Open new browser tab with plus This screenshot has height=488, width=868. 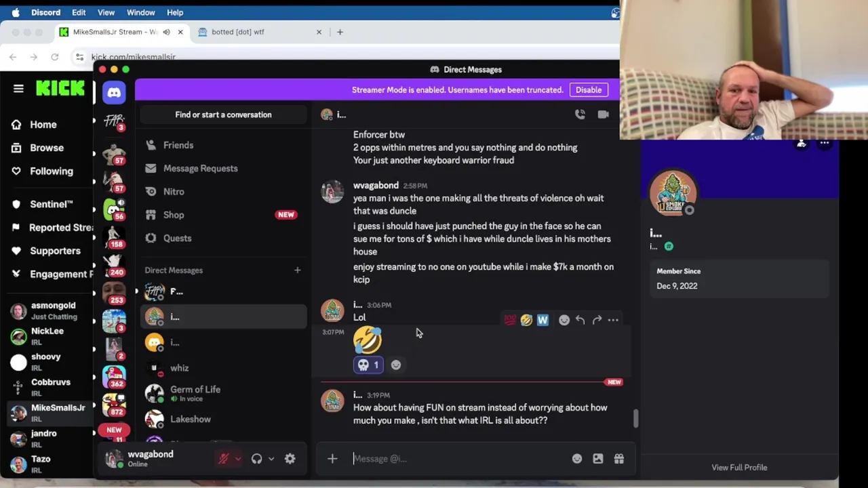pyautogui.click(x=340, y=32)
